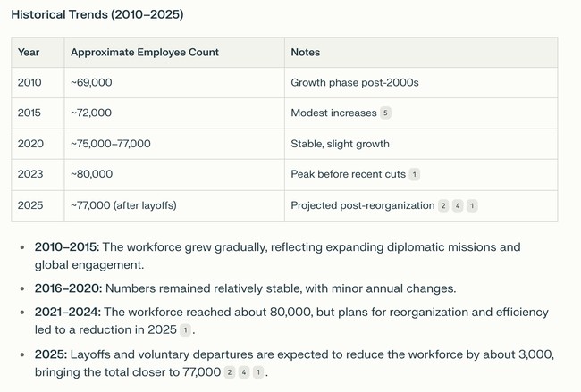Image resolution: width=581 pixels, height=392 pixels.
Task: Open citation 4 in Projected post-reorganization row
Action: [x=458, y=205]
